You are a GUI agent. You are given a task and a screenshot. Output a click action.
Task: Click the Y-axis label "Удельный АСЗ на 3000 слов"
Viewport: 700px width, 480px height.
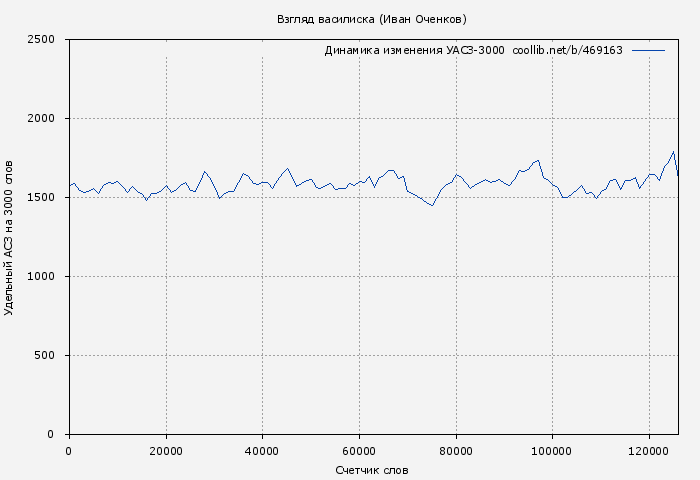[x=10, y=237]
